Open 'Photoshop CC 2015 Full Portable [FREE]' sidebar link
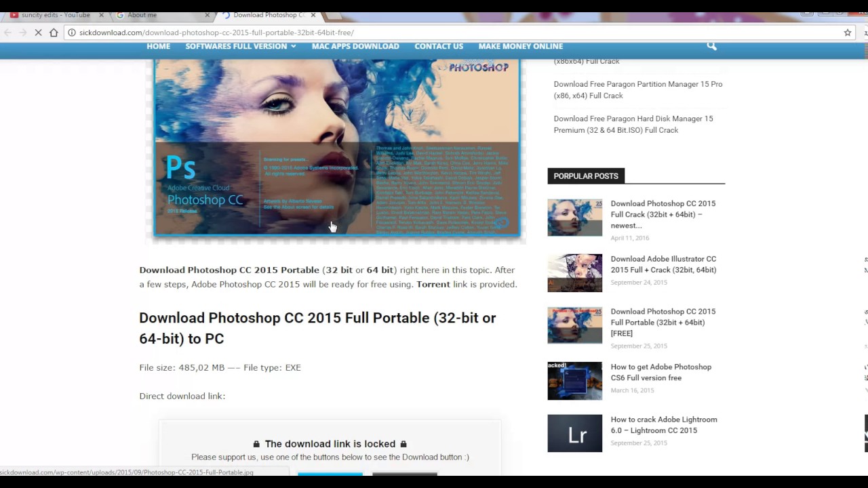The width and height of the screenshot is (868, 488). pos(663,323)
